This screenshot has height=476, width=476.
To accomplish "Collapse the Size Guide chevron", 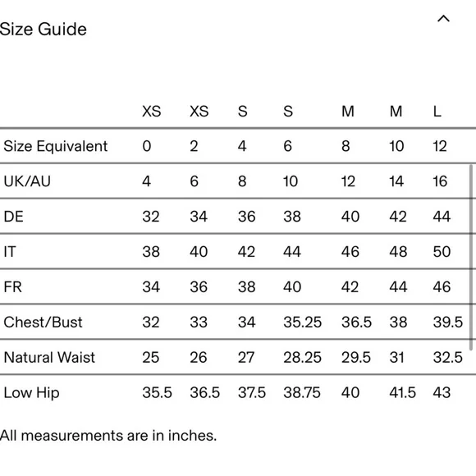I will coord(443,19).
